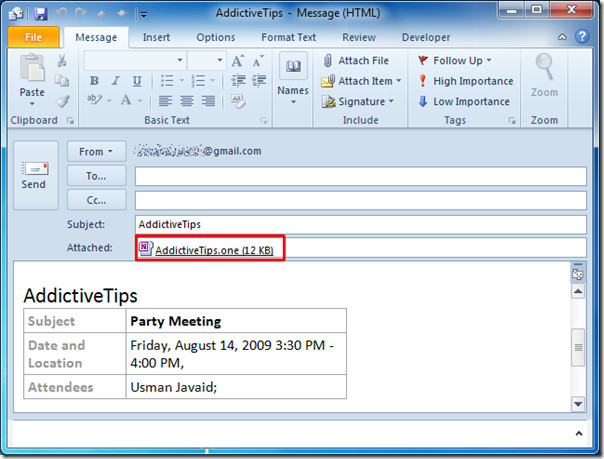Open Tags dialog launcher
This screenshot has width=604, height=459.
(x=512, y=121)
